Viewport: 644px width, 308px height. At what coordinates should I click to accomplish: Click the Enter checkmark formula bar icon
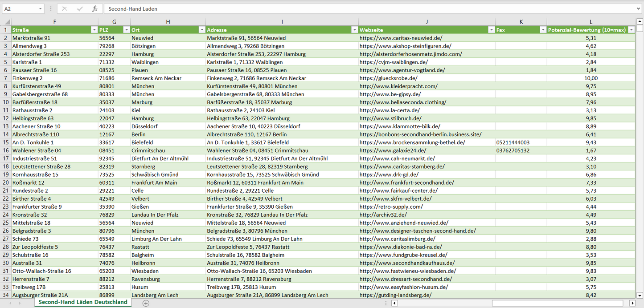coord(80,9)
